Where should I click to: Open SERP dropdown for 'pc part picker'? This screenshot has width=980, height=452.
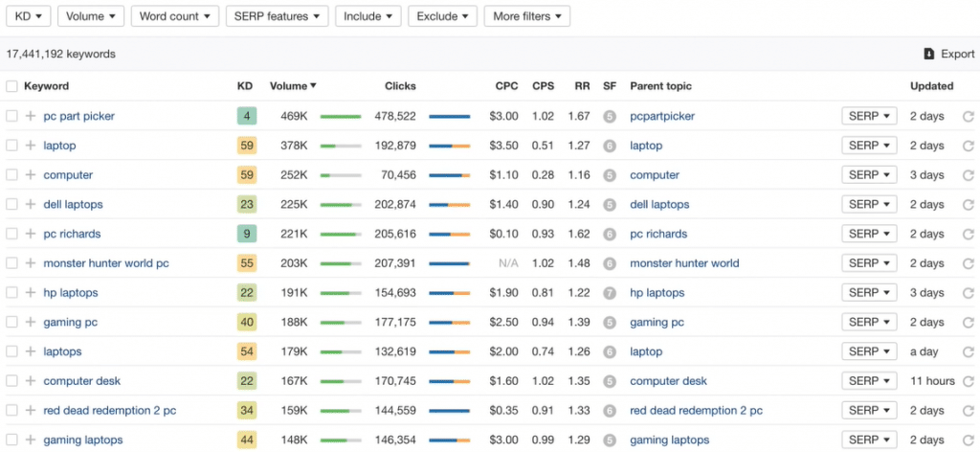click(869, 116)
